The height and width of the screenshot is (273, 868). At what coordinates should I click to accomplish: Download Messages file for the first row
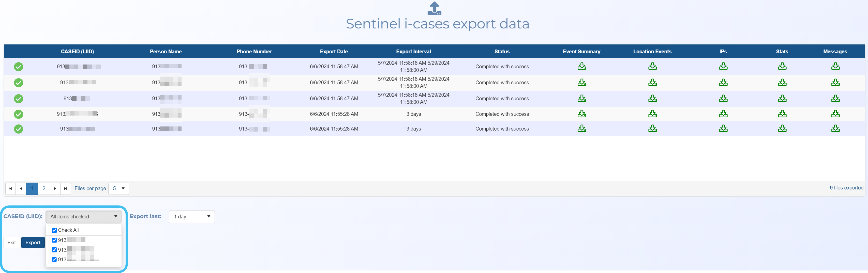click(835, 66)
